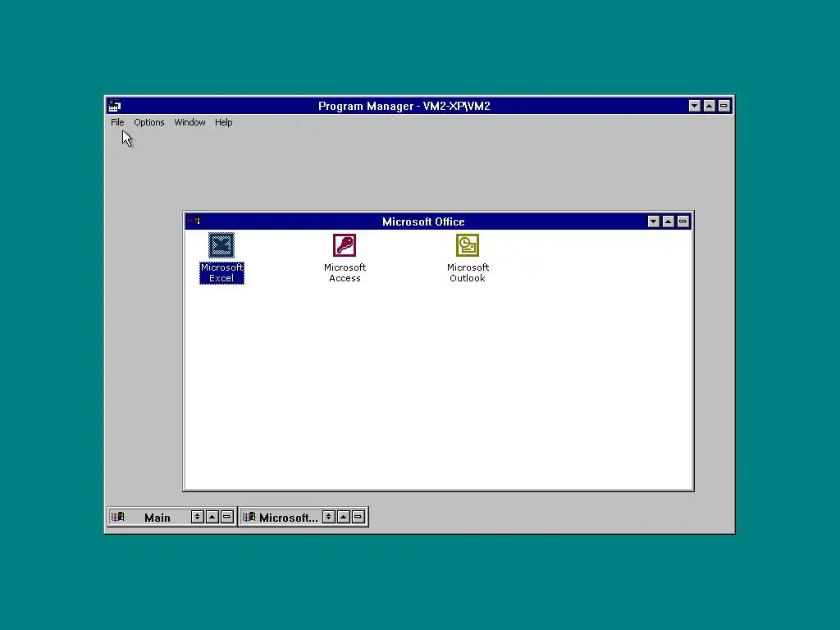Viewport: 840px width, 630px height.
Task: Open the Window menu
Action: pyautogui.click(x=189, y=122)
